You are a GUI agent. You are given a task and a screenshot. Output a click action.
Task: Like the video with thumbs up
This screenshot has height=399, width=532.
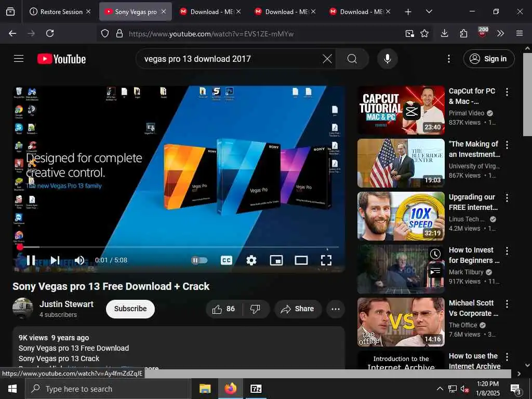pos(223,309)
